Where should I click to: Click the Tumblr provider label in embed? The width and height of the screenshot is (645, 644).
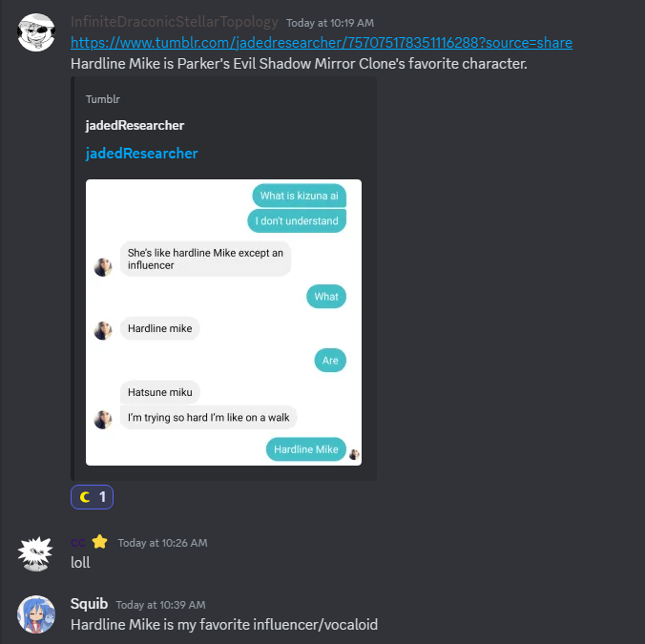(x=103, y=99)
